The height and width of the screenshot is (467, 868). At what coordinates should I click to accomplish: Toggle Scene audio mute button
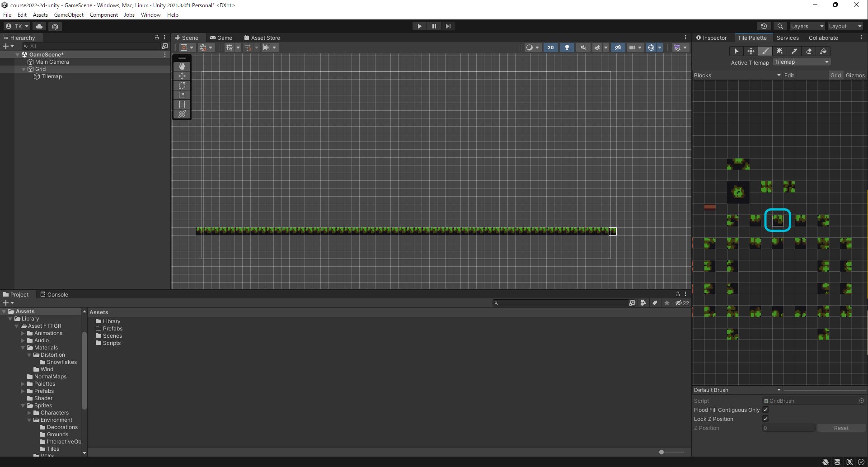pyautogui.click(x=583, y=47)
